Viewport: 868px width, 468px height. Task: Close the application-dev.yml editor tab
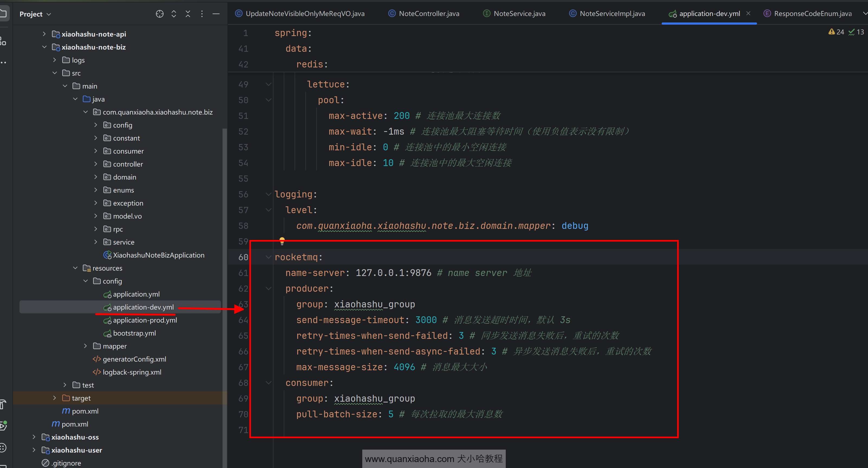(x=748, y=14)
